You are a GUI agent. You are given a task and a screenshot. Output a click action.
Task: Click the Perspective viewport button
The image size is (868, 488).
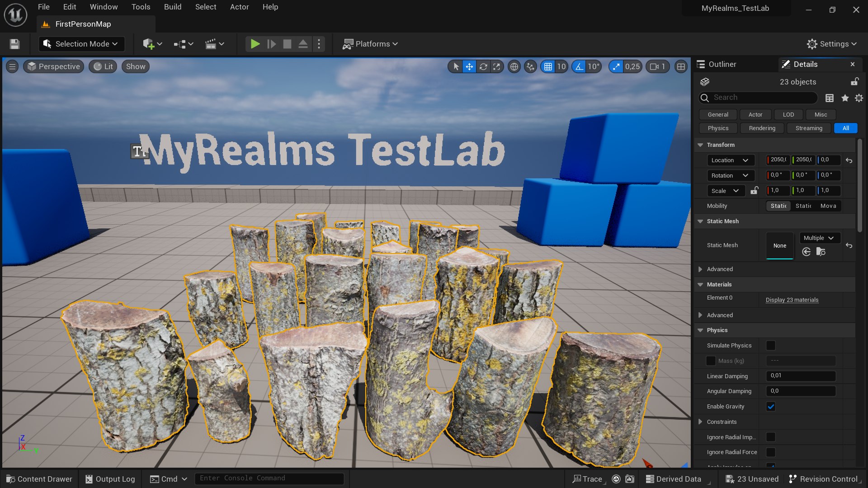click(x=54, y=67)
